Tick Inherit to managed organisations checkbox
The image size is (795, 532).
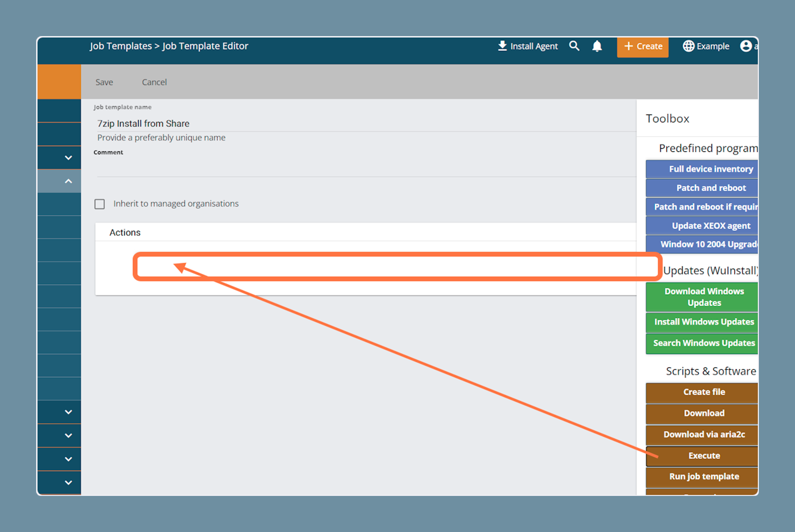100,204
